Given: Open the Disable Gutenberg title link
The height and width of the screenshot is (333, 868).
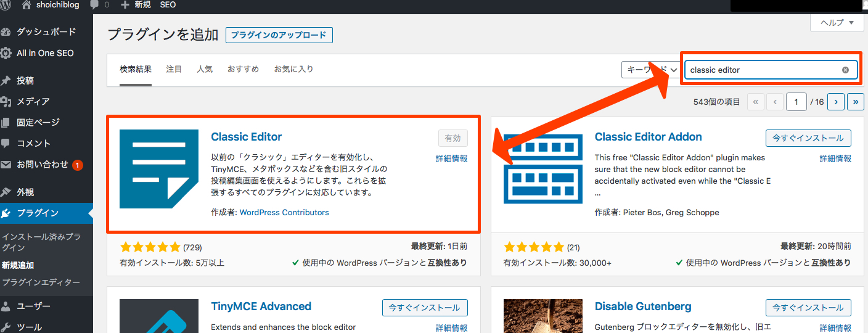Looking at the screenshot, I should pyautogui.click(x=643, y=306).
